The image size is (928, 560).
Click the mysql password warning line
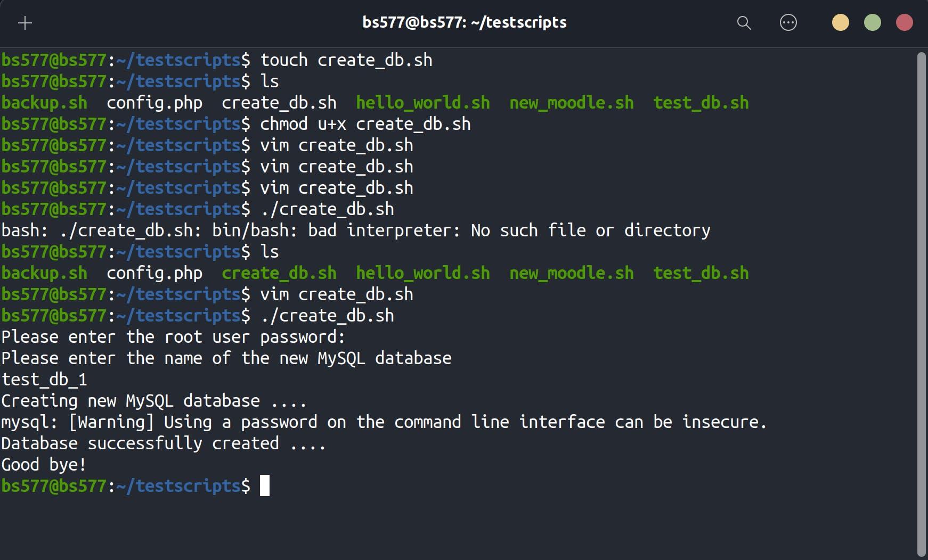point(384,422)
